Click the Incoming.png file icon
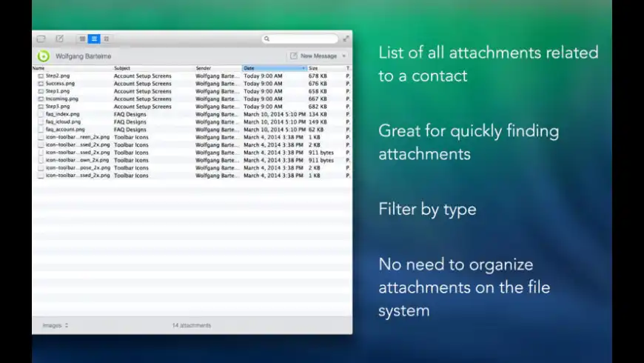 click(41, 99)
